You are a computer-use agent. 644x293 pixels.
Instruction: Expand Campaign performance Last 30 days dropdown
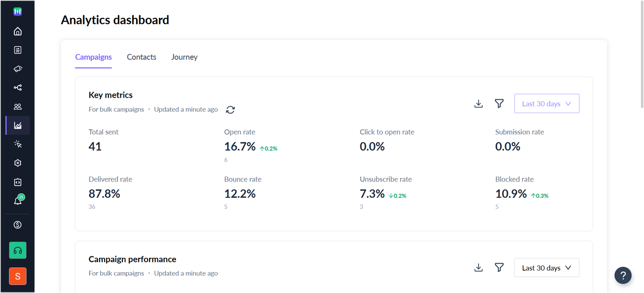tap(546, 268)
